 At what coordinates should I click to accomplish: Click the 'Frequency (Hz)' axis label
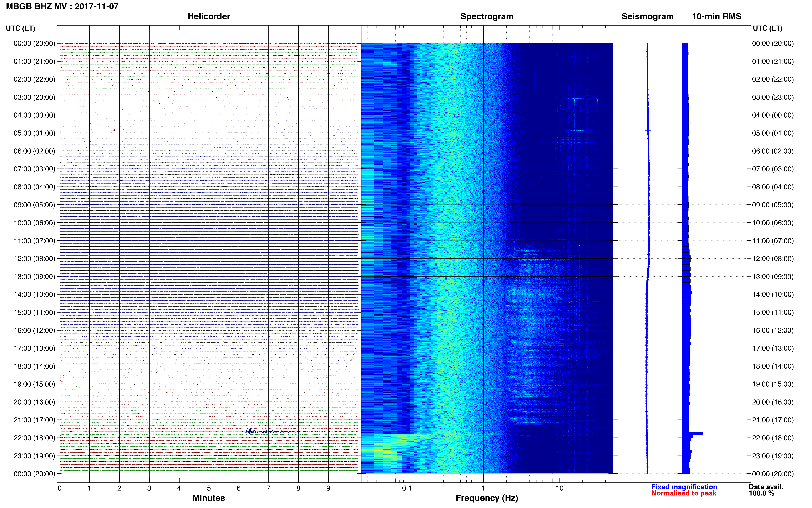tap(487, 498)
